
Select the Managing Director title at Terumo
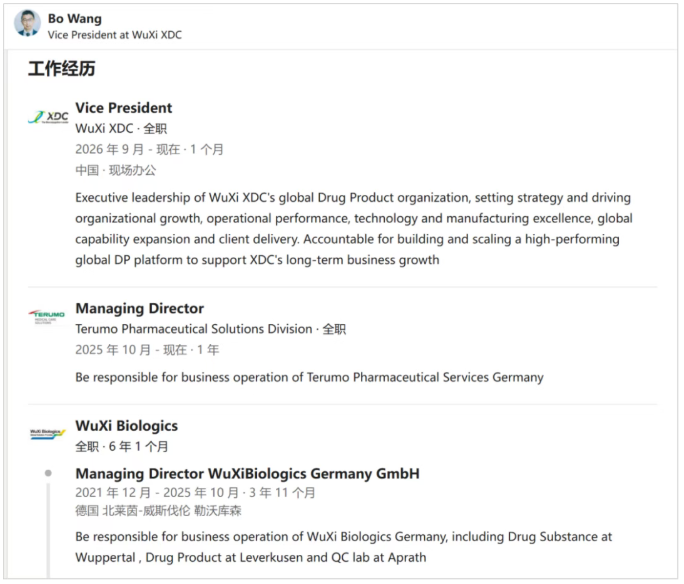(x=140, y=308)
